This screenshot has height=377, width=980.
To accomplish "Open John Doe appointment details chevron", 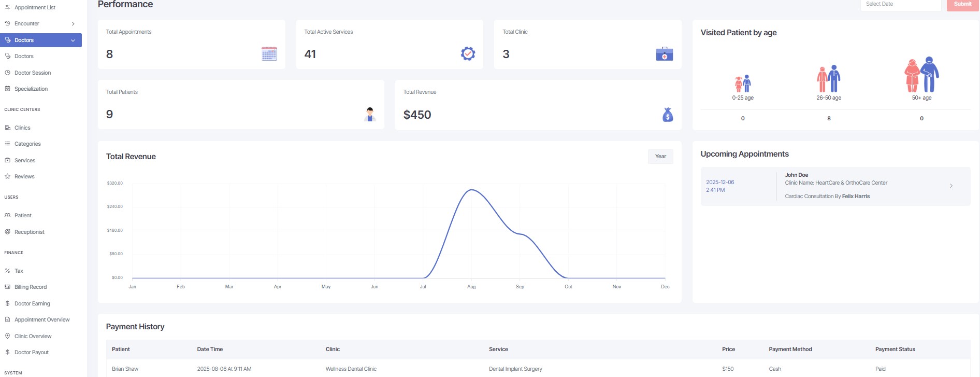I will (951, 186).
